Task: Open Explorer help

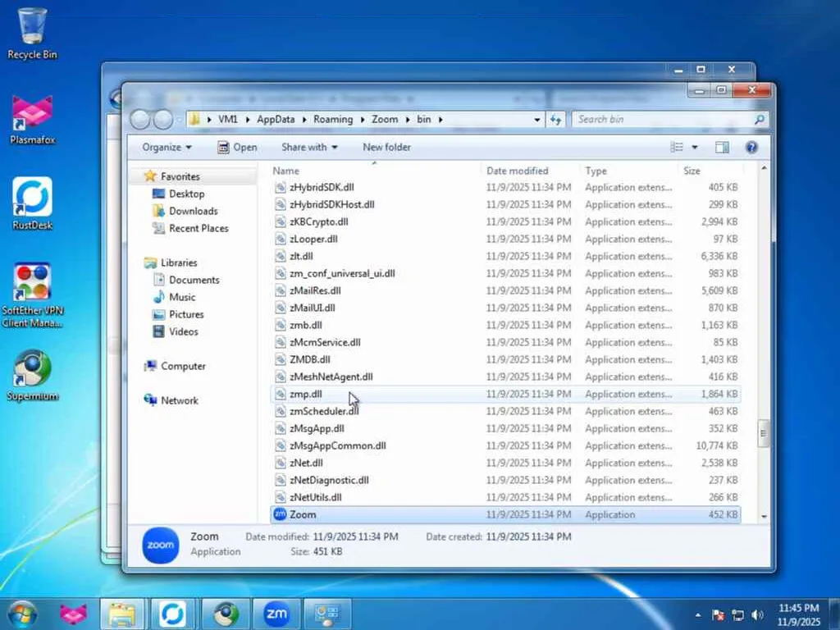Action: click(751, 147)
